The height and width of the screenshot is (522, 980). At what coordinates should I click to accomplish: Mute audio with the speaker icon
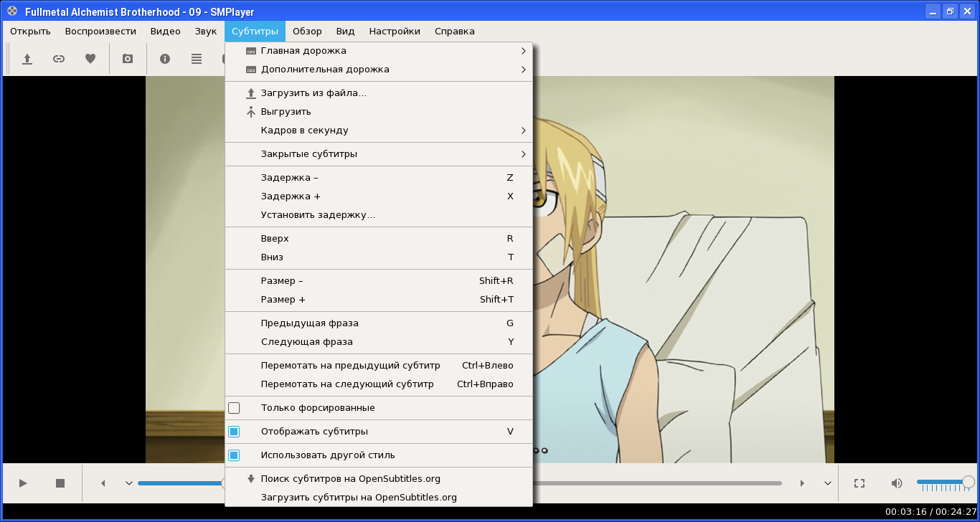pyautogui.click(x=897, y=483)
